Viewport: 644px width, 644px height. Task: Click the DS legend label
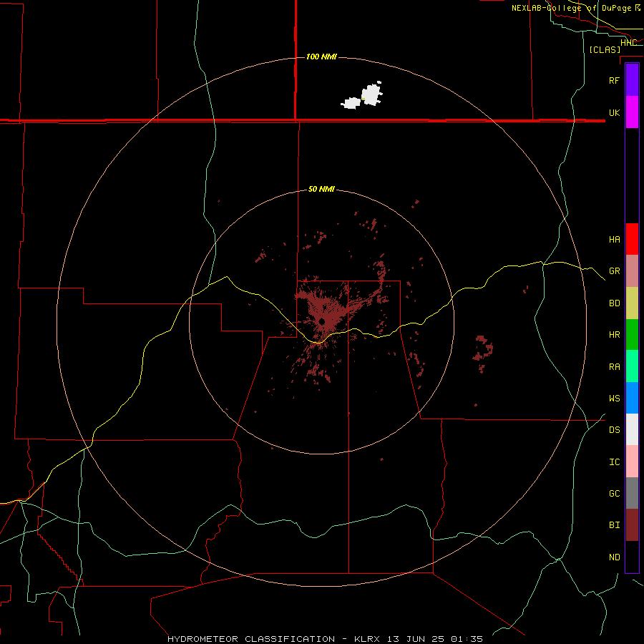[x=614, y=429]
